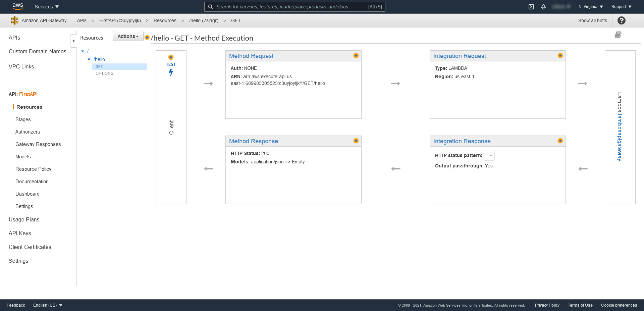The width and height of the screenshot is (644, 311).
Task: Open the Privacy Policy footer link
Action: tap(547, 305)
